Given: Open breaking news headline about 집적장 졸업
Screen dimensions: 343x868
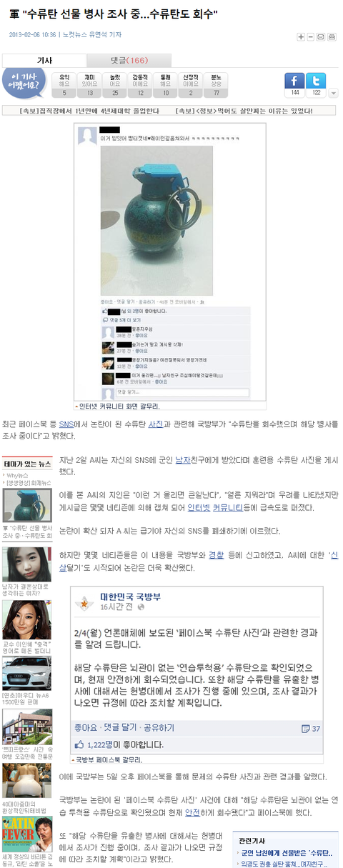Looking at the screenshot, I should coord(84,111).
